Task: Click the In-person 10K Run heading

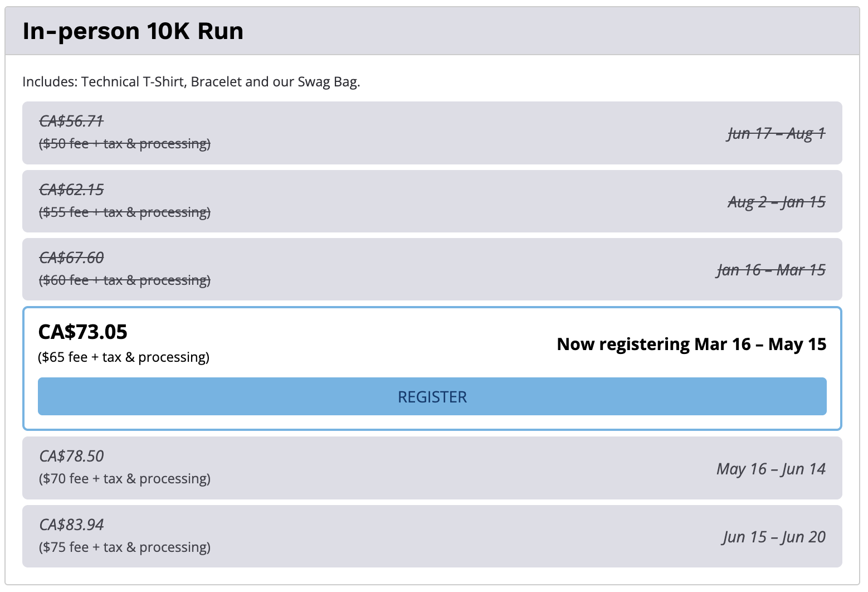Action: (x=133, y=31)
